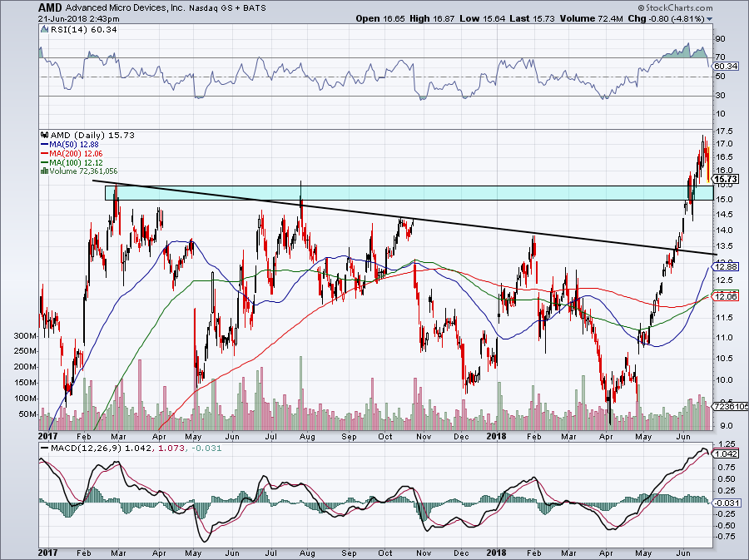The image size is (749, 560).
Task: Select the red MA(200) line swatch in legend
Action: pyautogui.click(x=45, y=154)
